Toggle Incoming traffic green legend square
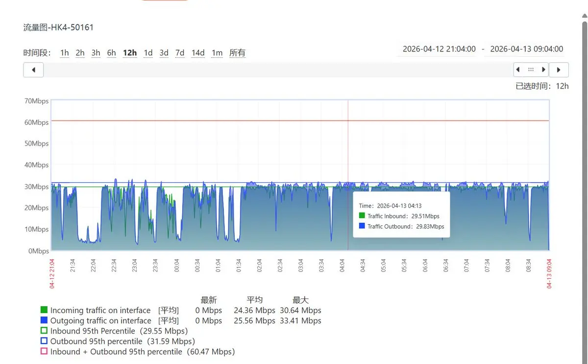The image size is (588, 364). (x=44, y=310)
